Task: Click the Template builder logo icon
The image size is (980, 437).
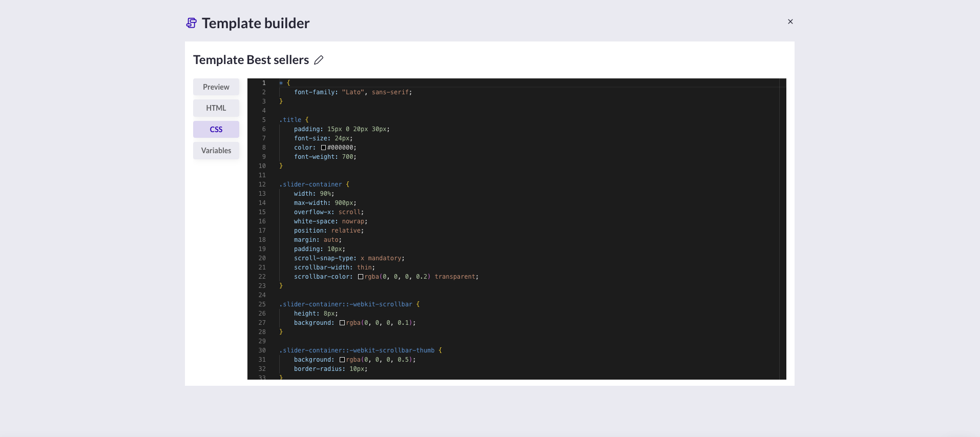Action: (x=192, y=23)
